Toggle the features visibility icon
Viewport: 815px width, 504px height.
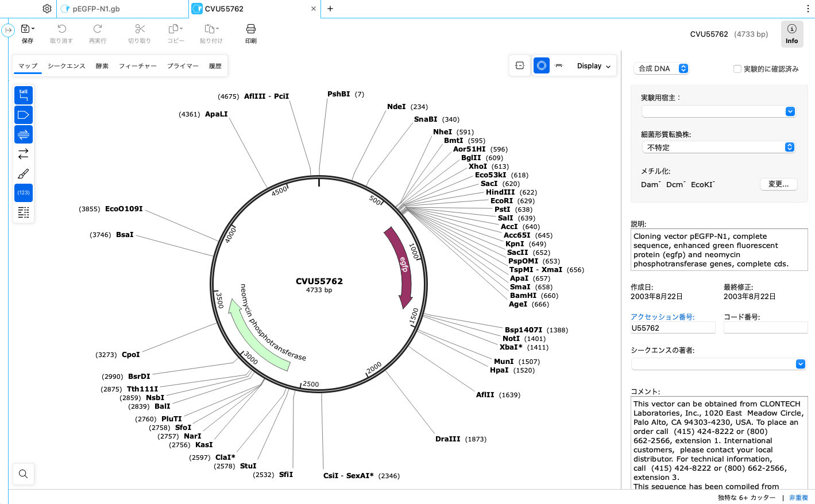23,114
